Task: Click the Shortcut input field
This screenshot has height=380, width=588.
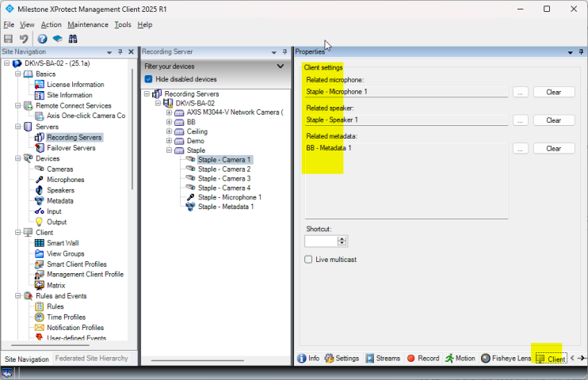Action: pyautogui.click(x=321, y=241)
